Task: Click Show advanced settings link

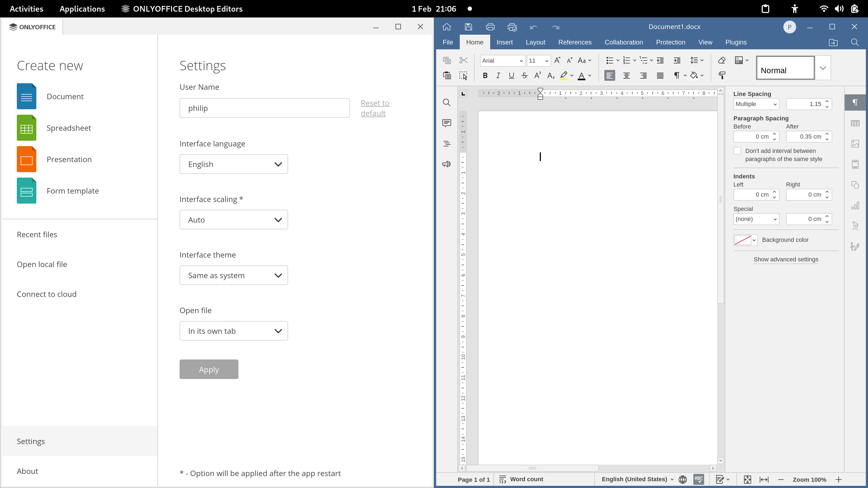Action: tap(786, 259)
